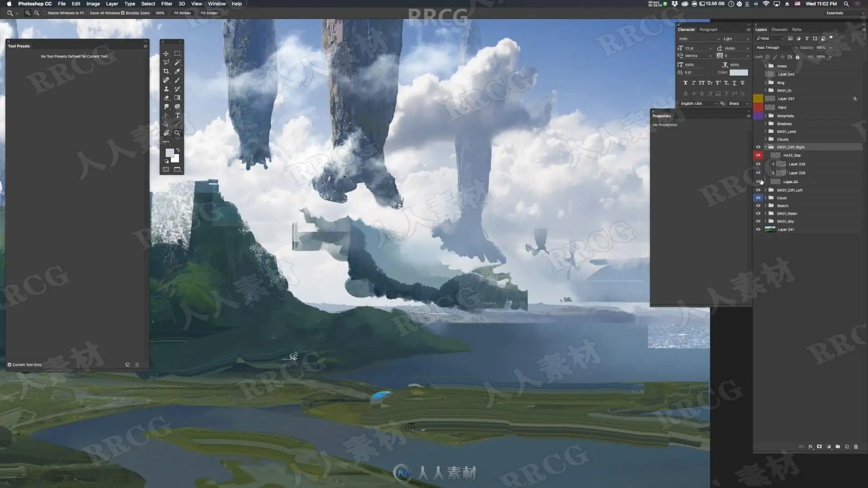Hide the SW01_Sky group
The image size is (868, 488).
[x=758, y=221]
